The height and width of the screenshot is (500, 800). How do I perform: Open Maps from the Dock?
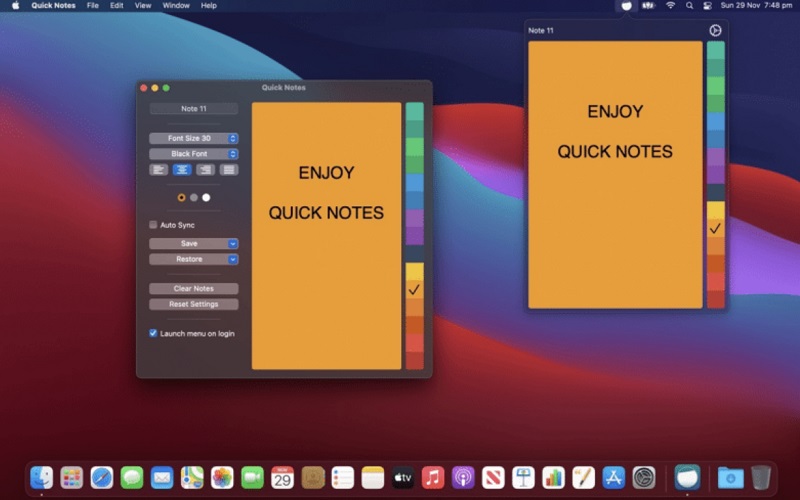192,478
